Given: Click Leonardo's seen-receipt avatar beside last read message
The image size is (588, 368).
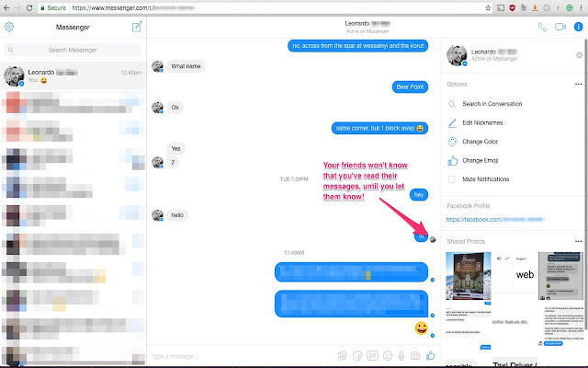Looking at the screenshot, I should (x=433, y=239).
